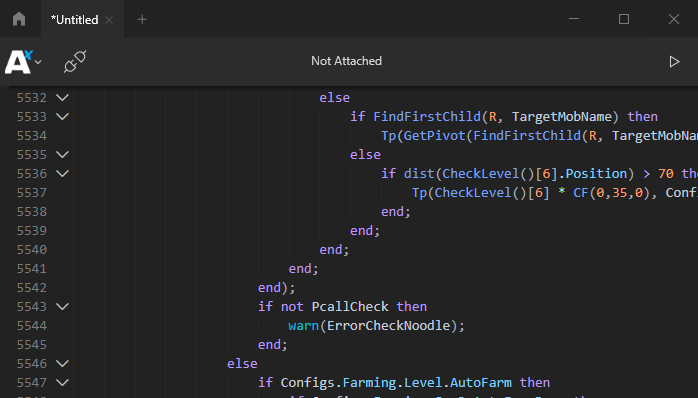The image size is (698, 398).
Task: Open the A logo dropdown menu
Action: tap(23, 61)
